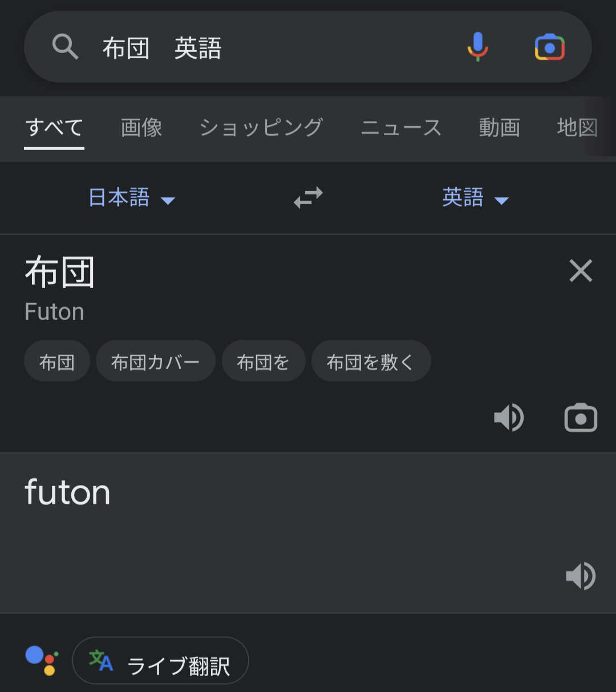Viewport: 616px width, 692px height.
Task: Open the ショッピング tab
Action: click(261, 127)
